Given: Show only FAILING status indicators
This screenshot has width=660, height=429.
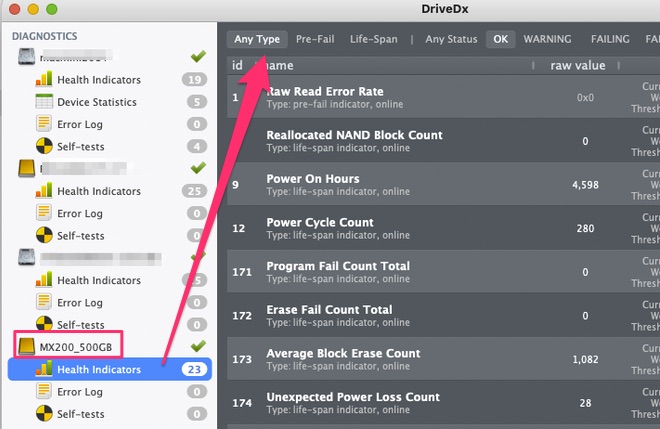Looking at the screenshot, I should 609,39.
